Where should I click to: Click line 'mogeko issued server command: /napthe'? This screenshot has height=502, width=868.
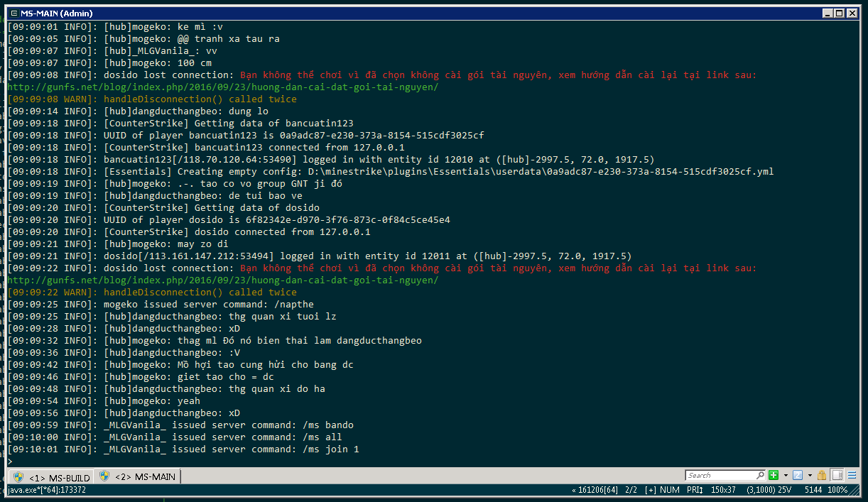(161, 304)
